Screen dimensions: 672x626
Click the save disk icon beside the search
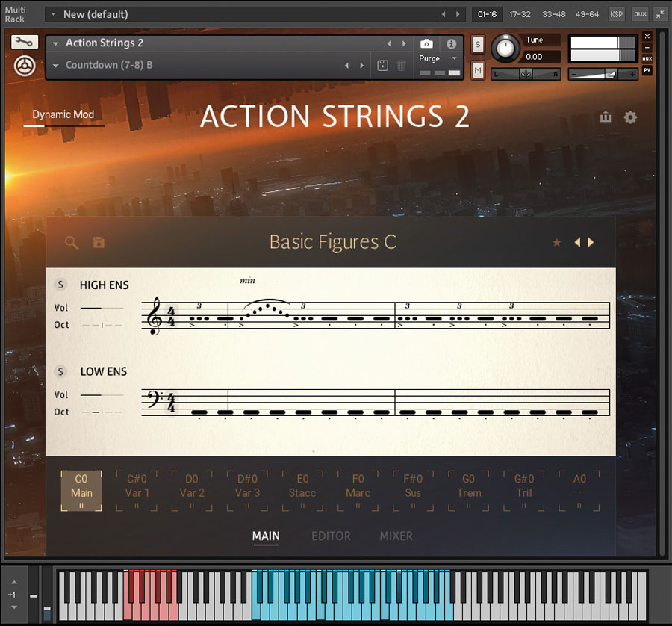(97, 242)
